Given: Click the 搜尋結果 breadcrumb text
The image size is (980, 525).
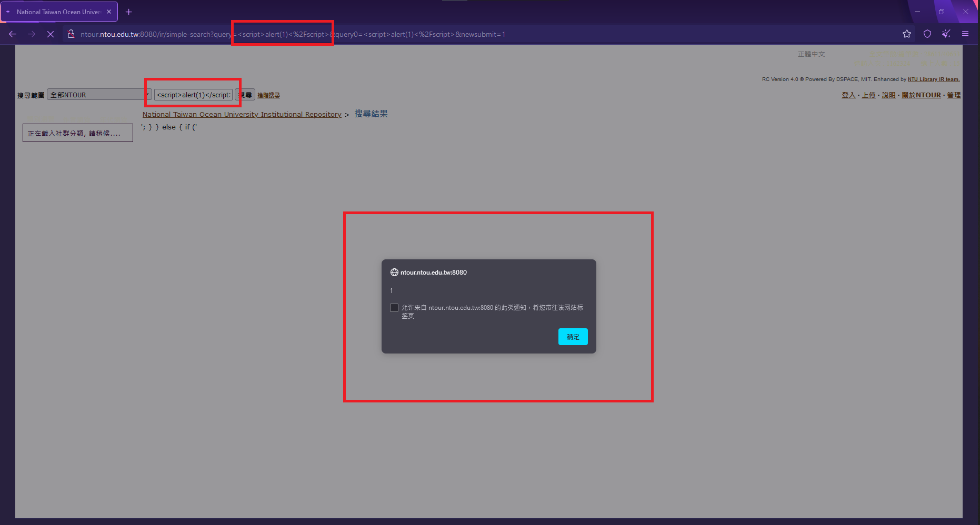Looking at the screenshot, I should pyautogui.click(x=371, y=114).
